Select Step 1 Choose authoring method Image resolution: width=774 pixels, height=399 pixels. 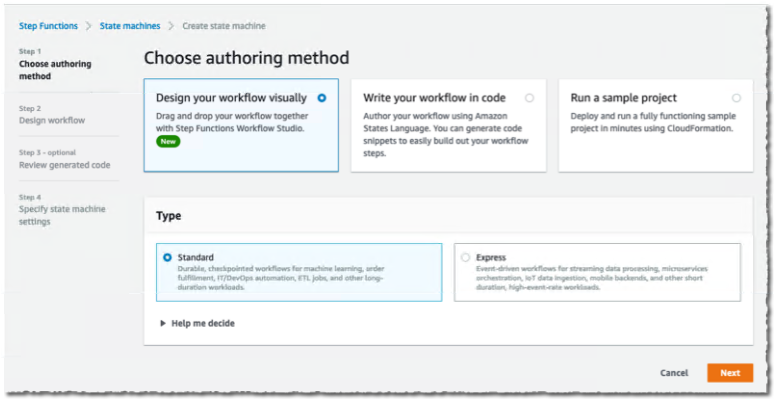[55, 64]
